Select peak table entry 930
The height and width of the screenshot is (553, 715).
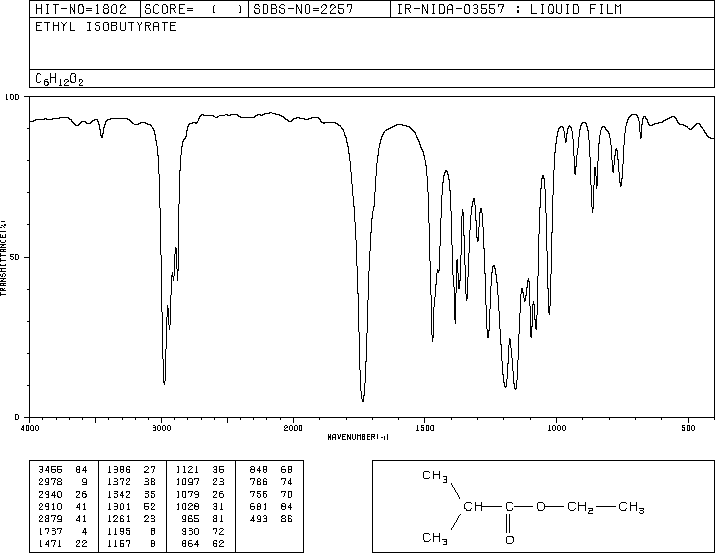(190, 531)
